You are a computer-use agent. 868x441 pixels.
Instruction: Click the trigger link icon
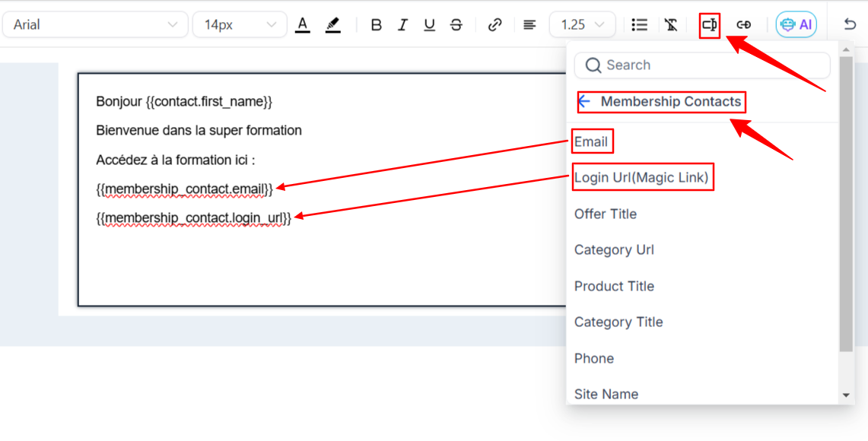(x=743, y=25)
